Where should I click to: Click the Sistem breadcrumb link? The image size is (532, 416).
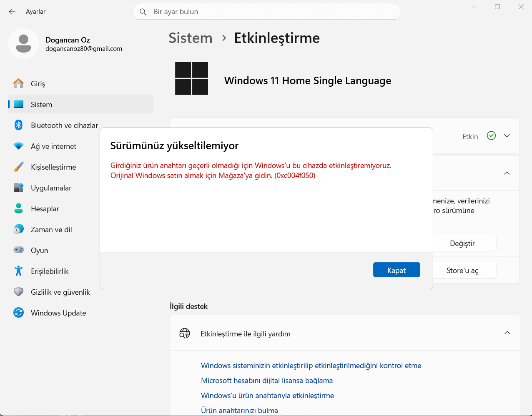click(x=191, y=38)
